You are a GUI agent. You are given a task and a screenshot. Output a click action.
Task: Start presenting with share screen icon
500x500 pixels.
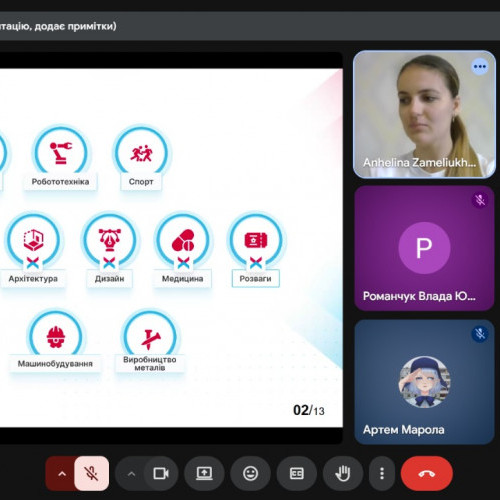[x=204, y=473]
